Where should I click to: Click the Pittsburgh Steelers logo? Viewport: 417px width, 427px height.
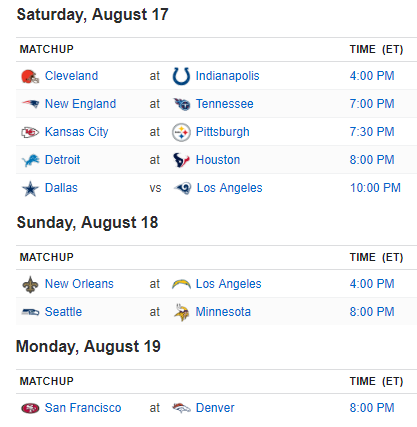(181, 132)
